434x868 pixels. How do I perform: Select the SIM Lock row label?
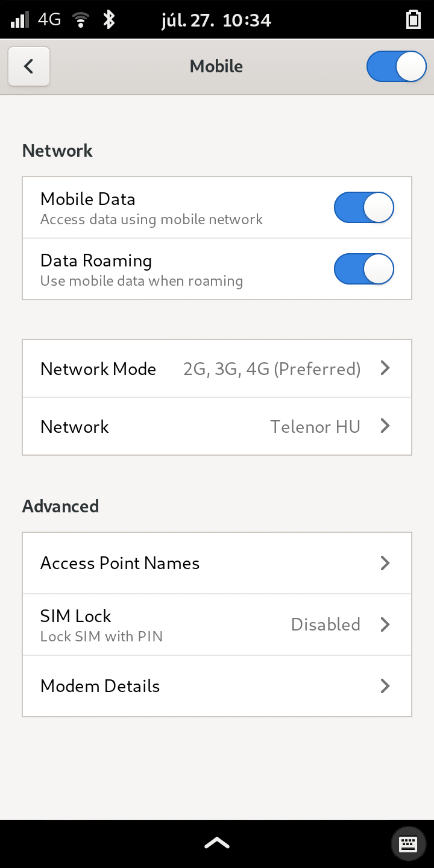click(76, 616)
